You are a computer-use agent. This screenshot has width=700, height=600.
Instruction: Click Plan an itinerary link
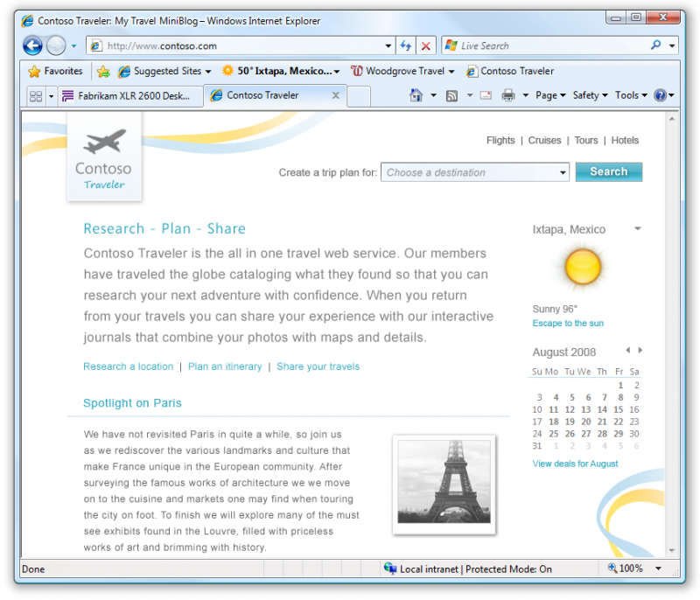(225, 366)
